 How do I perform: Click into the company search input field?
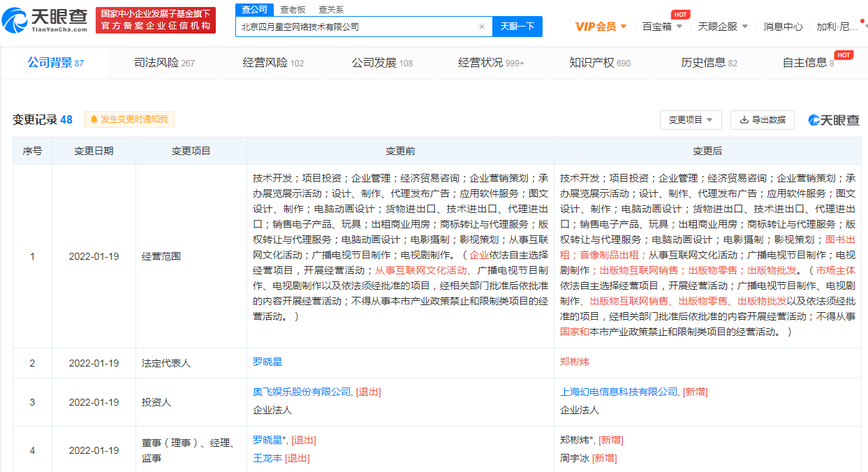click(356, 27)
